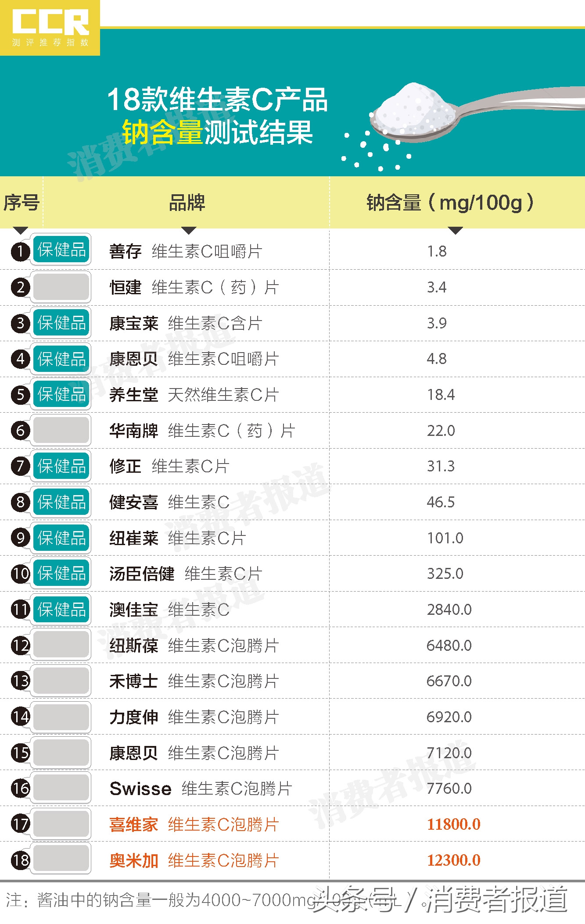The width and height of the screenshot is (585, 924).
Task: Click the 钠含量 (mg/100g) column header
Action: [x=450, y=203]
